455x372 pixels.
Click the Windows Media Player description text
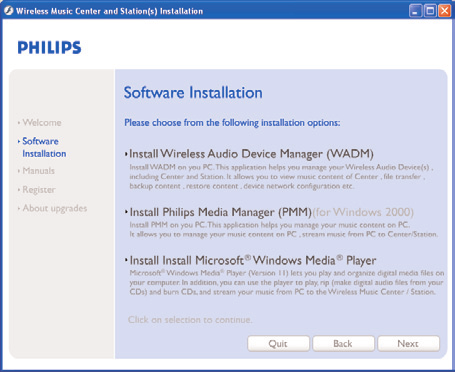(x=287, y=282)
